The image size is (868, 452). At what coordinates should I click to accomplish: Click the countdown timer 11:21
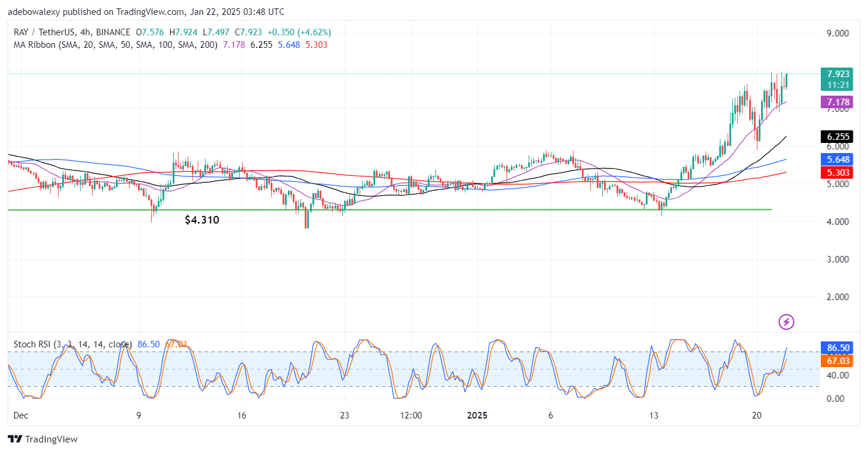pos(839,85)
